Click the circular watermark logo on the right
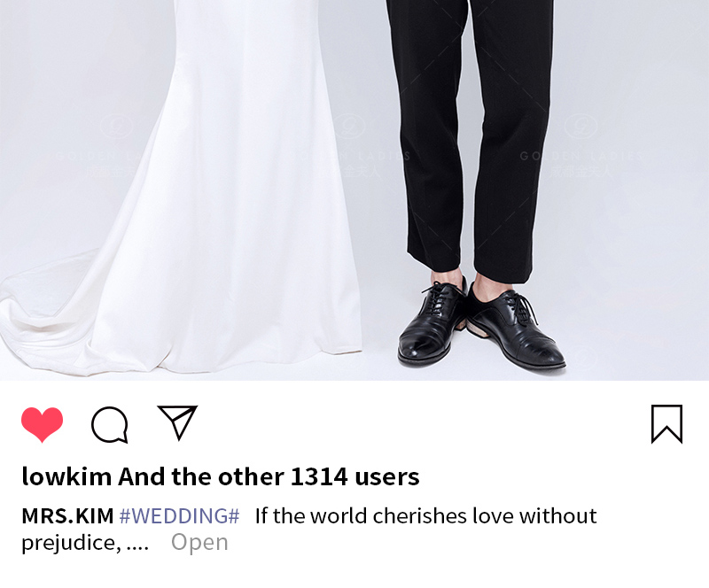The image size is (709, 588). [x=581, y=126]
